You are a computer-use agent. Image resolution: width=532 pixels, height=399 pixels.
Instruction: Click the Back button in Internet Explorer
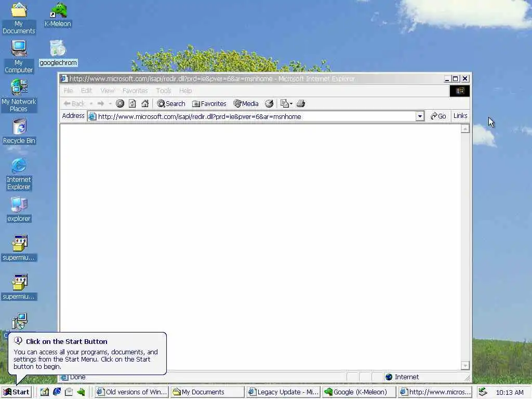74,104
